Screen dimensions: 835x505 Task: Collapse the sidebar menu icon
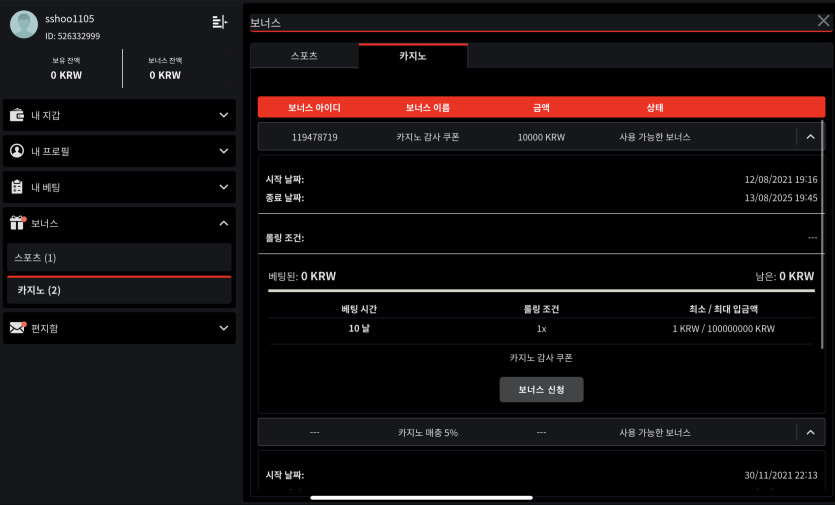point(219,22)
